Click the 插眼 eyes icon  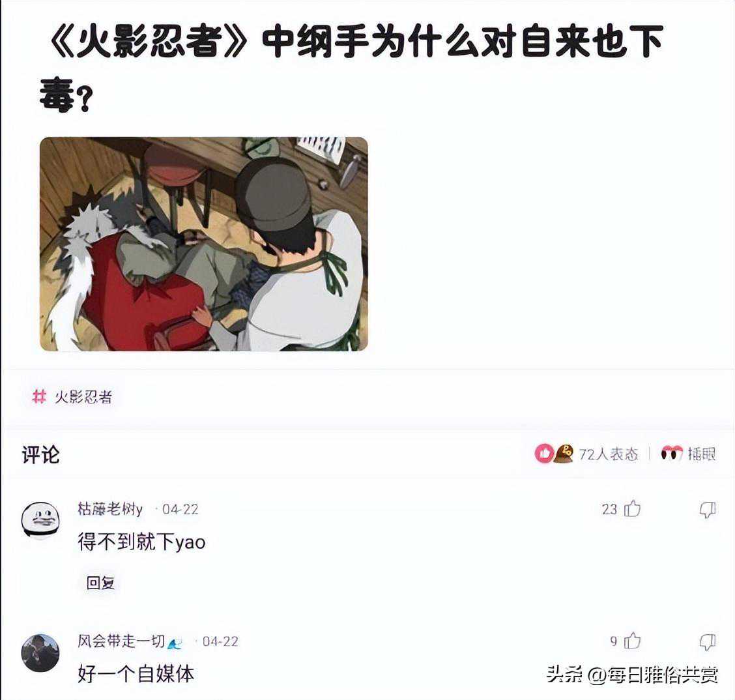click(671, 454)
